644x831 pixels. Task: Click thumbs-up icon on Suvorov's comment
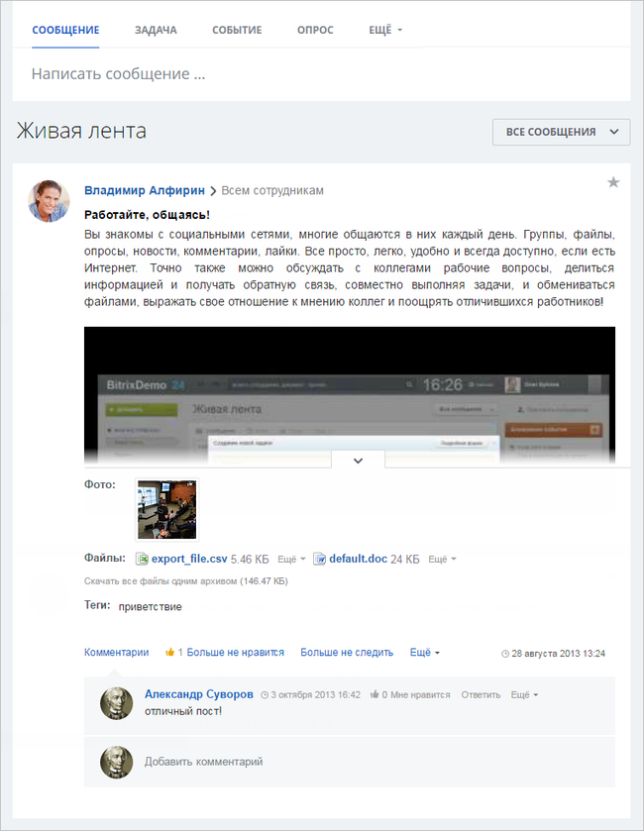[375, 694]
